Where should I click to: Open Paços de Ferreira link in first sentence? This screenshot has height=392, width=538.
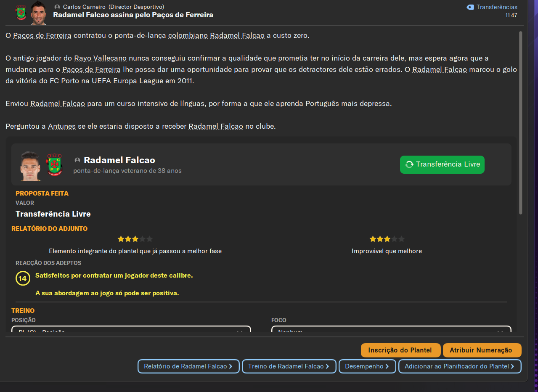[42, 35]
